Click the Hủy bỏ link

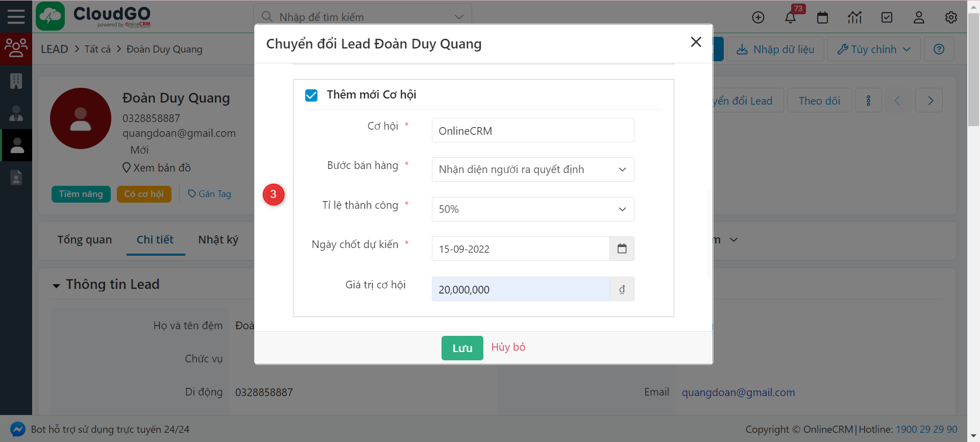point(508,347)
